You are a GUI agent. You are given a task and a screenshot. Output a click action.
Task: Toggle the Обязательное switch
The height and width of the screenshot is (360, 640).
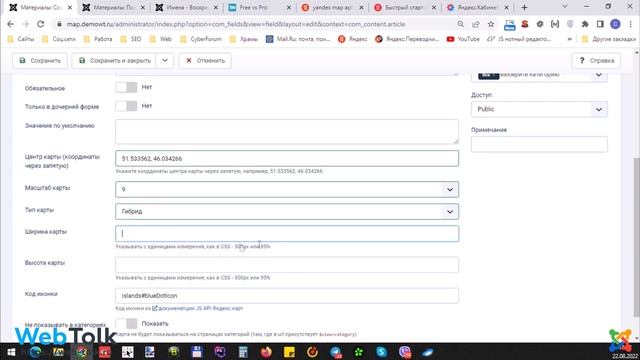126,87
